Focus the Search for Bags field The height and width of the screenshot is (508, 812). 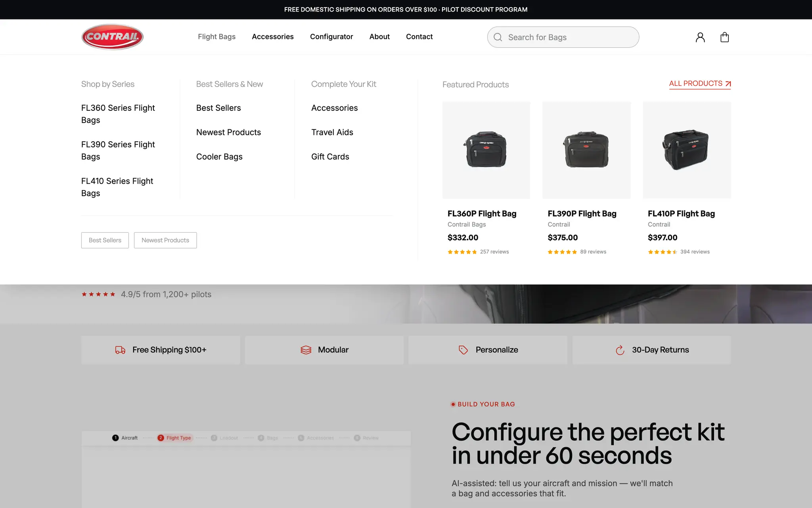click(x=563, y=37)
